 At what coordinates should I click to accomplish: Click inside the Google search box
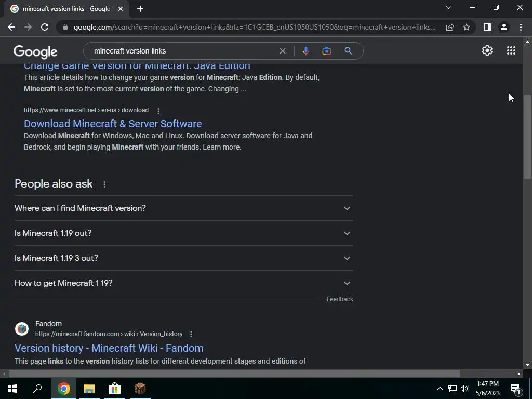183,51
